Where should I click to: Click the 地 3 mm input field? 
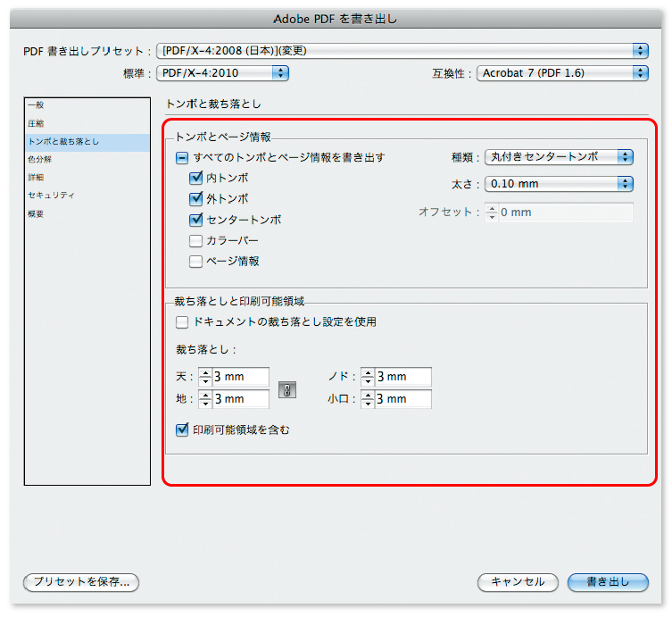tap(240, 399)
